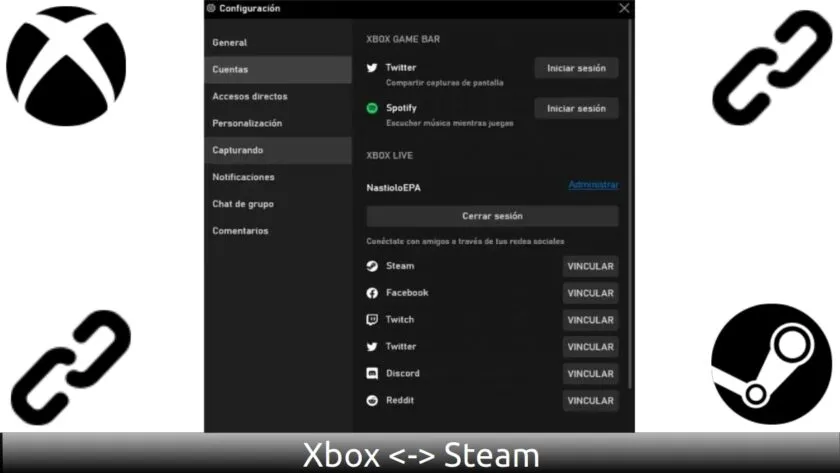Click VINCULAR next to Twitch
The image size is (840, 473).
coord(590,320)
